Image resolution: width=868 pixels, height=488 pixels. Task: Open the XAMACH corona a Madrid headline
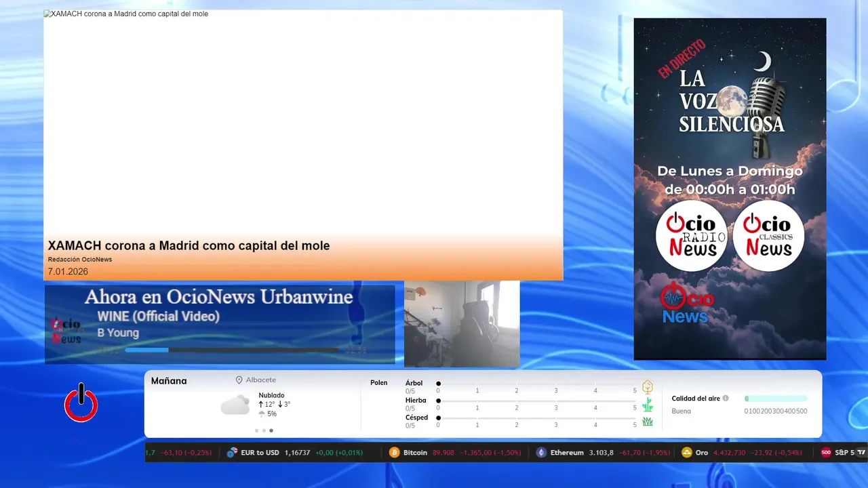pyautogui.click(x=189, y=246)
